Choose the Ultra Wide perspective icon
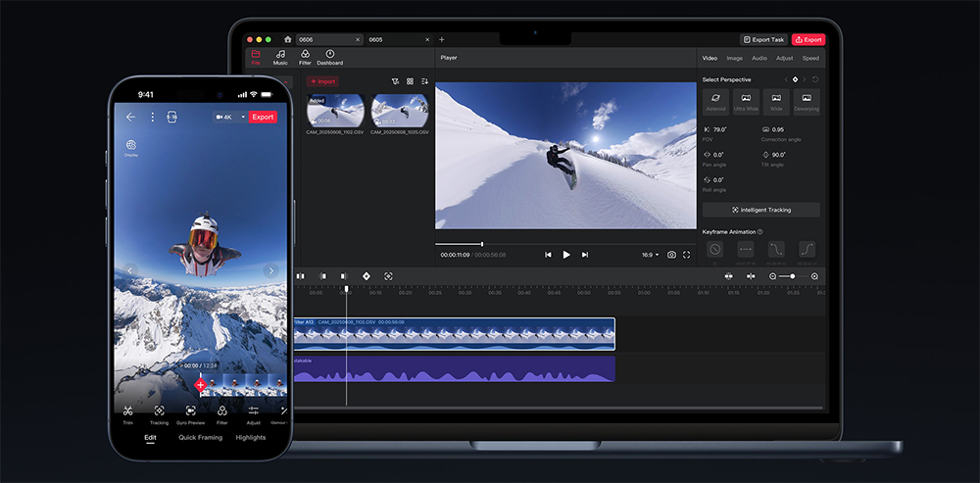The height and width of the screenshot is (483, 980). tap(746, 99)
